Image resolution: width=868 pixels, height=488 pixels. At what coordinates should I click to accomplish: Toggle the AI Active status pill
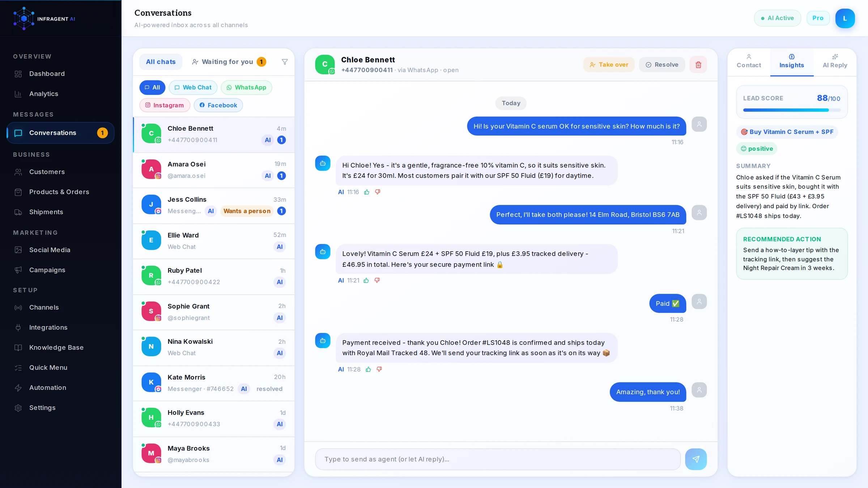tap(777, 18)
